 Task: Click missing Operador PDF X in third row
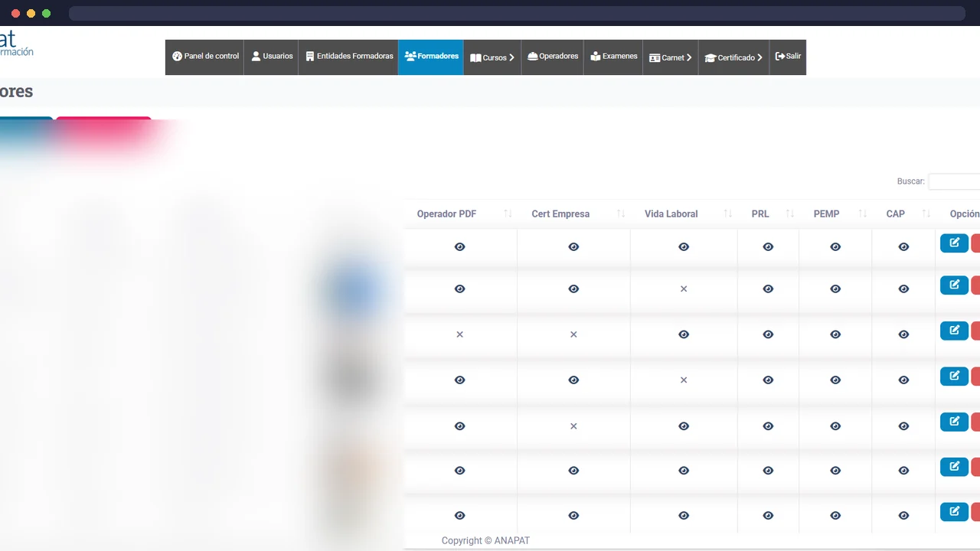click(x=459, y=334)
